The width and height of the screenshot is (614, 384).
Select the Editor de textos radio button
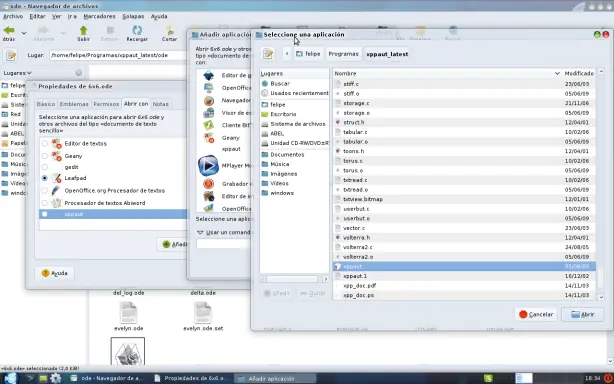point(45,144)
